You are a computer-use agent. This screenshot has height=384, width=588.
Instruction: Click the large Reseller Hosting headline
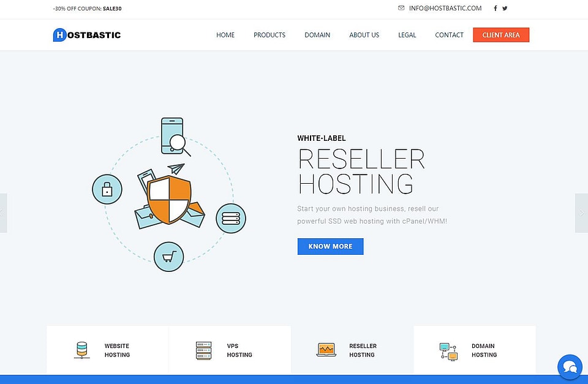point(361,171)
